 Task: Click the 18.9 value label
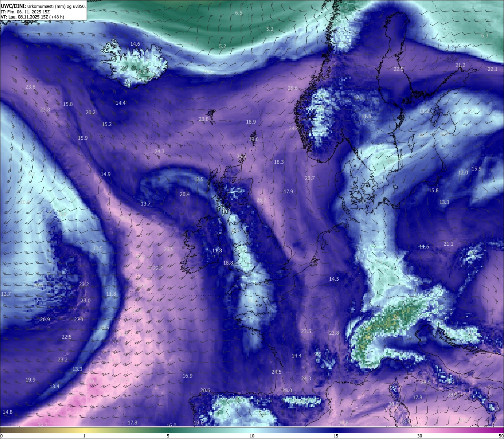pos(251,122)
